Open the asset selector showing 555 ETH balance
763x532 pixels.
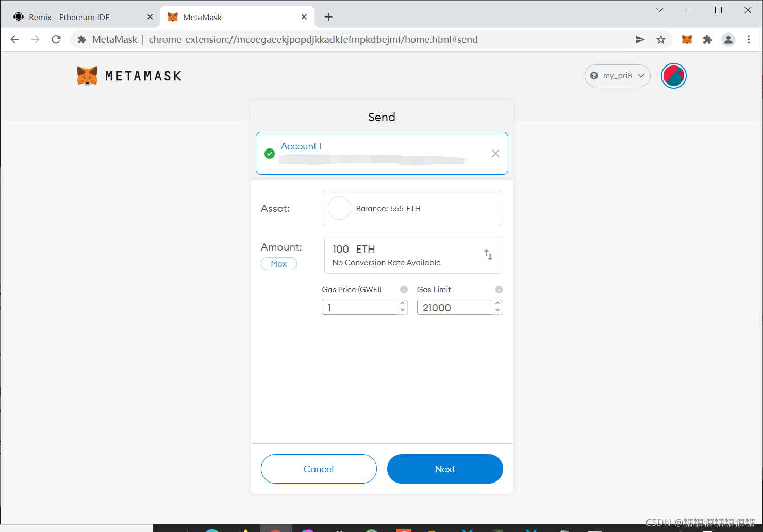[x=412, y=208]
